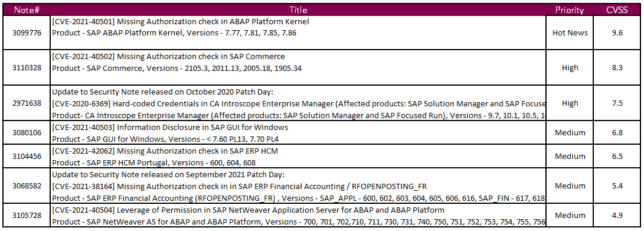This screenshot has width=644, height=231.
Task: Select the CVSS column header
Action: tap(617, 10)
